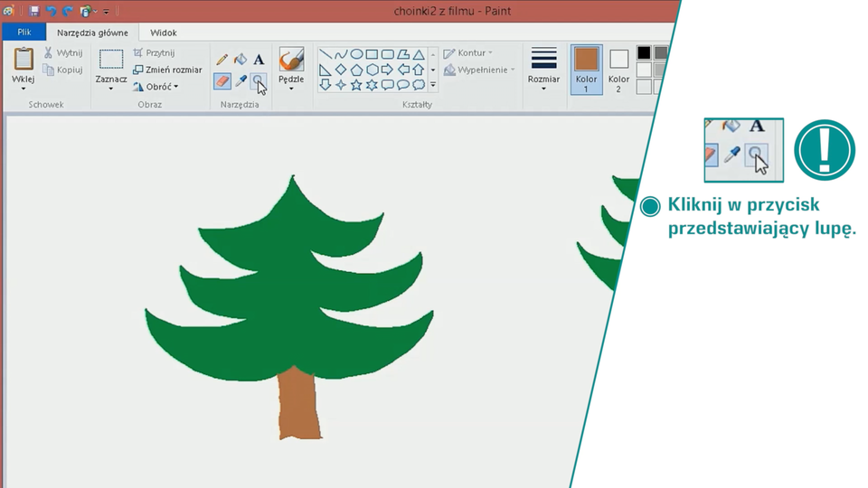
Task: Choose the Pentagon shape
Action: 356,70
